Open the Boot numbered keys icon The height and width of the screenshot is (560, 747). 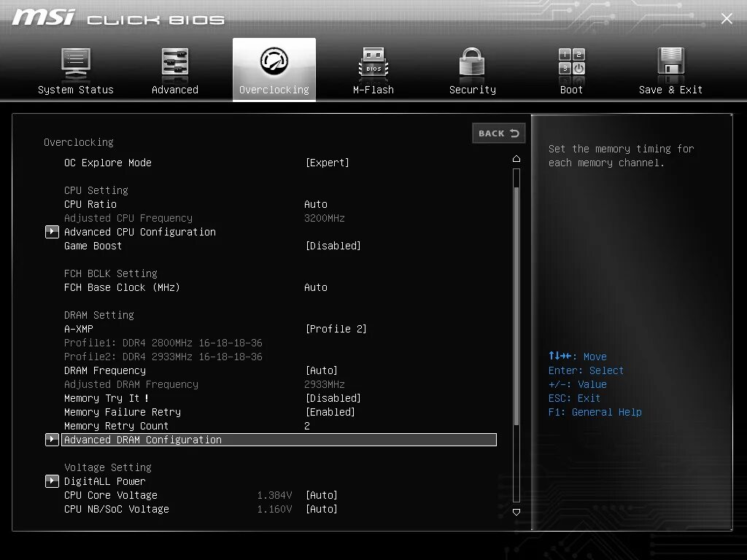coord(572,61)
